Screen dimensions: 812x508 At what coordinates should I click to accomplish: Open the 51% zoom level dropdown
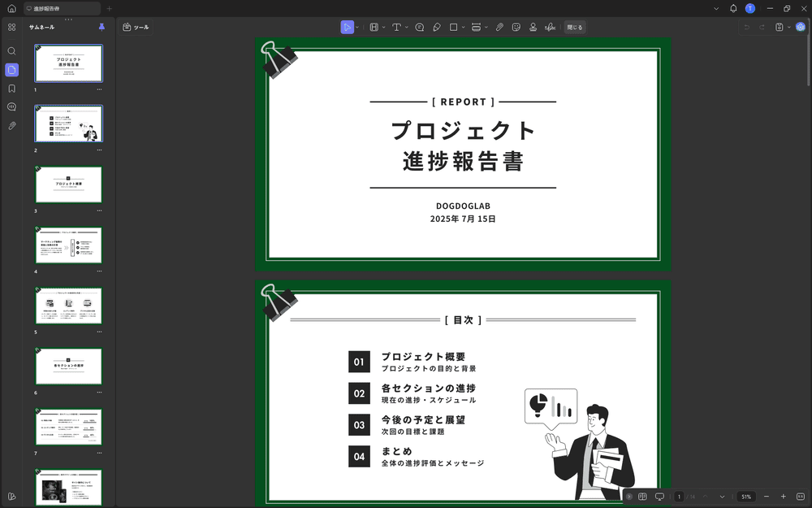click(x=746, y=497)
